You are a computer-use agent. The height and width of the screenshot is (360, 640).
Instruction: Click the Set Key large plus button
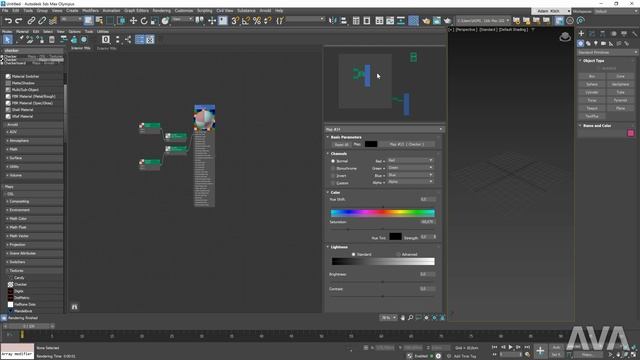tap(540, 350)
